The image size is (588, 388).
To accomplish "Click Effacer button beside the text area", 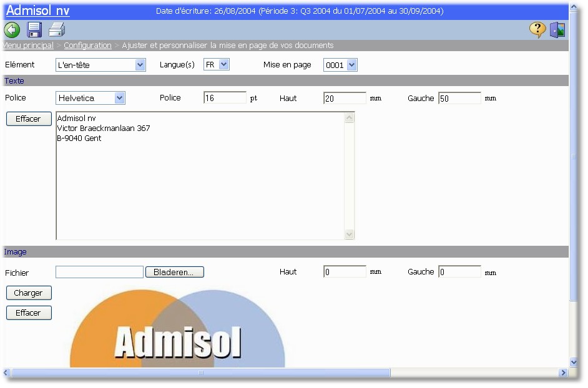I will point(29,119).
